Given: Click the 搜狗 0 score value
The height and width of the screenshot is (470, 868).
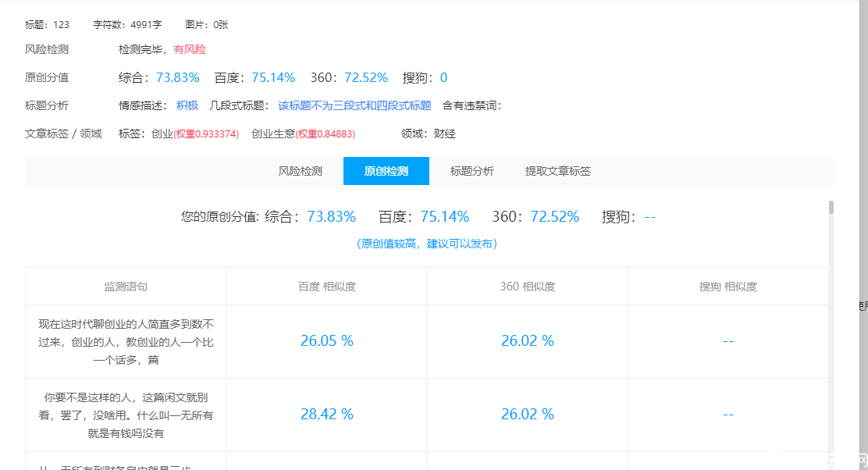Looking at the screenshot, I should point(443,77).
